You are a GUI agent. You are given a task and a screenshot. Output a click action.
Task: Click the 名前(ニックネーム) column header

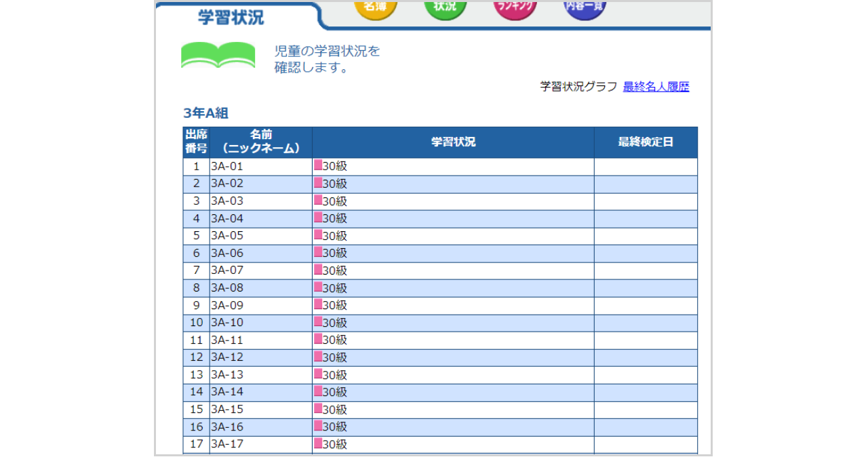[x=261, y=142]
